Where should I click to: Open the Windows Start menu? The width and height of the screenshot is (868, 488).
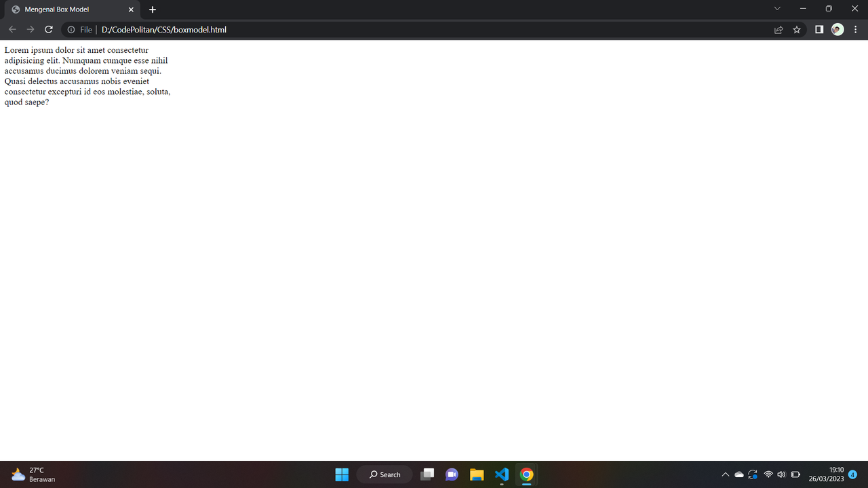click(342, 474)
